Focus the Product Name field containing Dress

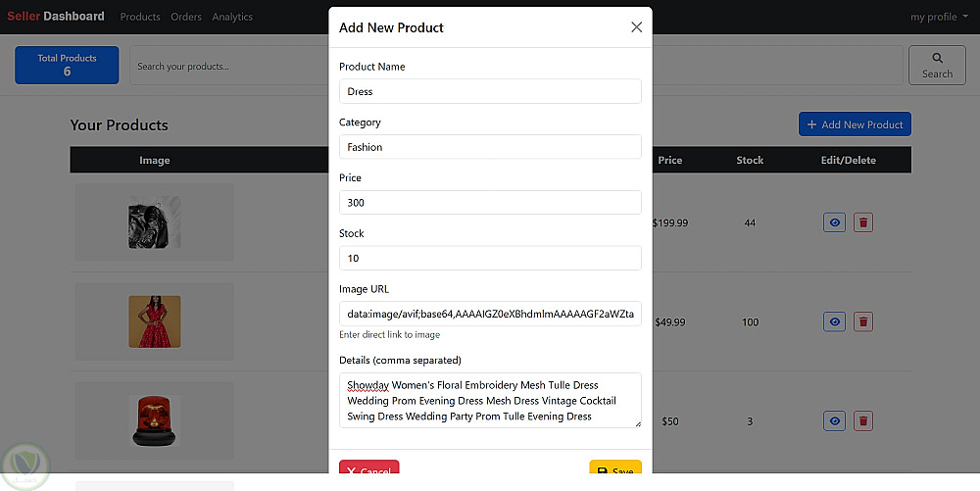coord(490,91)
